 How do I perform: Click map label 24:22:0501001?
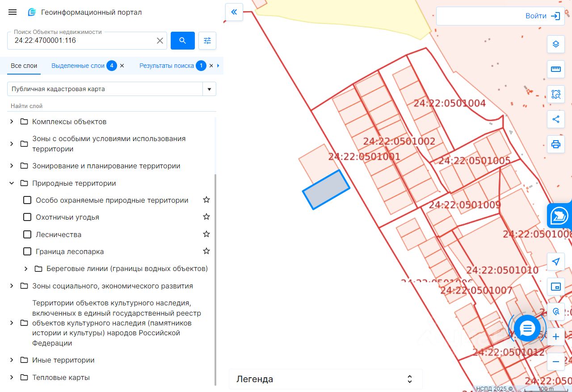tap(364, 157)
